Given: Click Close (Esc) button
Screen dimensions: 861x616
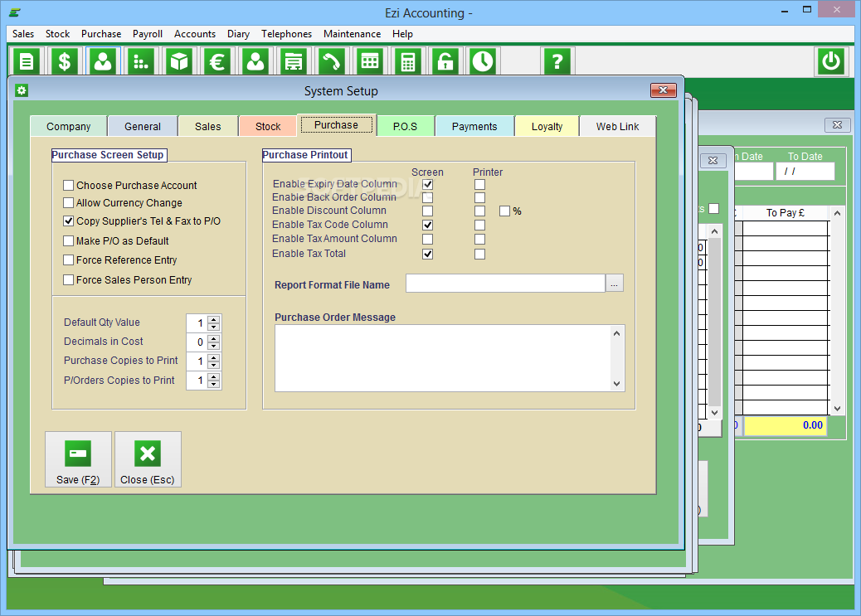Looking at the screenshot, I should 148,459.
